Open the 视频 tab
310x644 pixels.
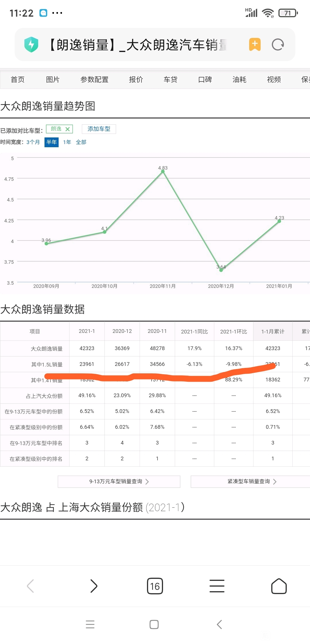pos(274,79)
